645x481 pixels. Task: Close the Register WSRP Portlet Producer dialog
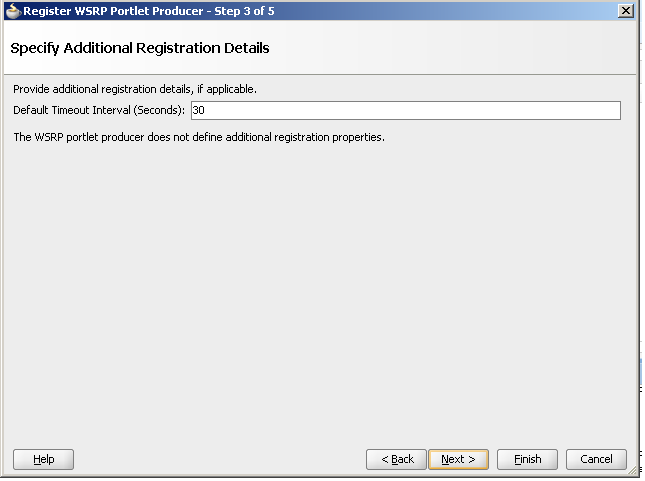pos(625,11)
